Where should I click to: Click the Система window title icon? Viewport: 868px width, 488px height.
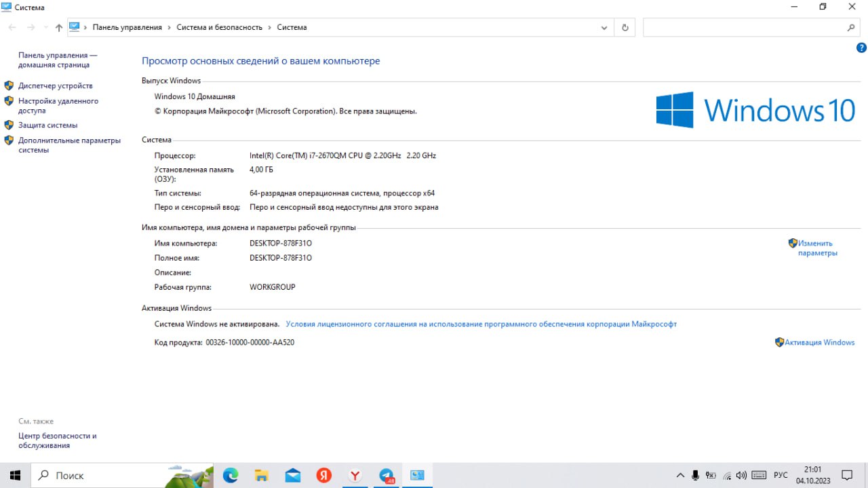point(6,7)
